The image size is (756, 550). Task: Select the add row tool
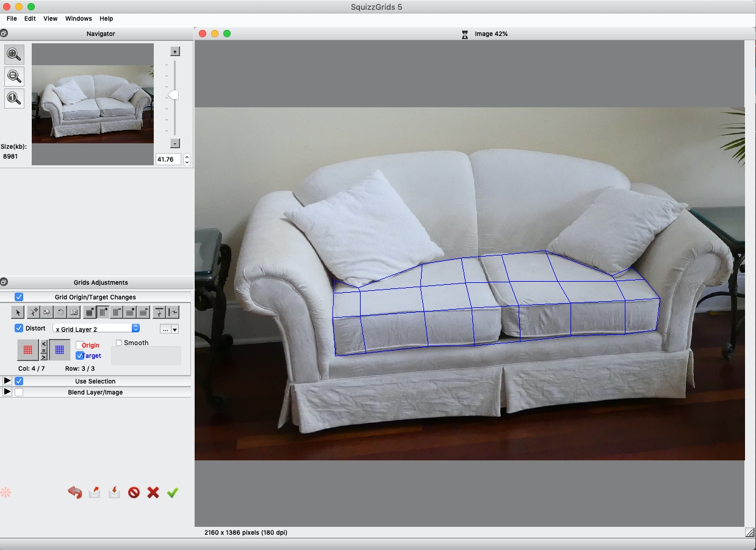coord(130,312)
